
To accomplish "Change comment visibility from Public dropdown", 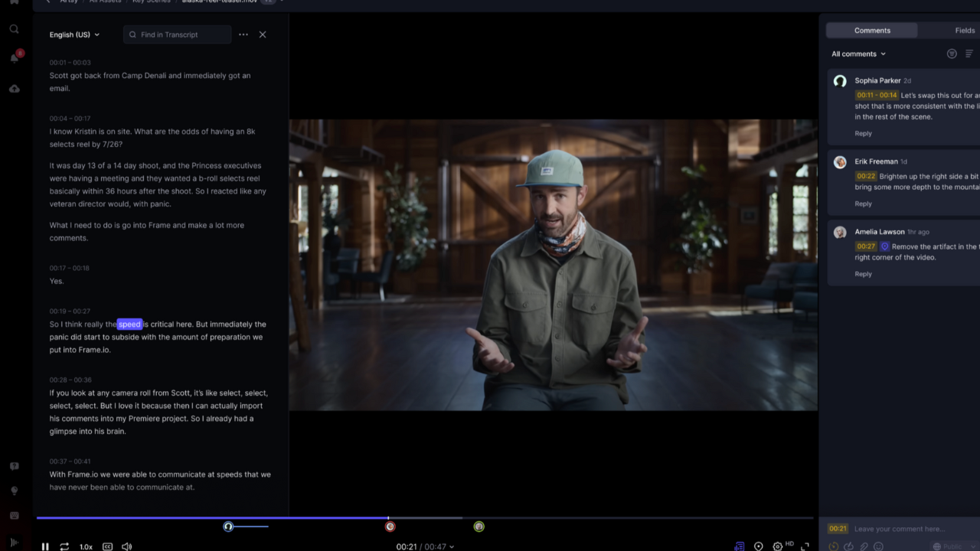I will click(952, 546).
